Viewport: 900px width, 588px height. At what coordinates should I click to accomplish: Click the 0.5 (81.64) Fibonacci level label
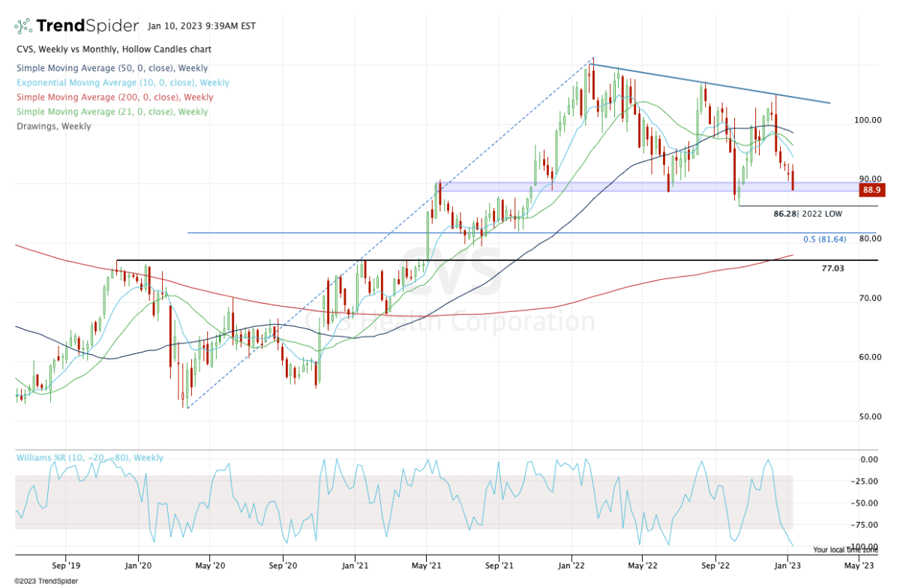tap(831, 239)
